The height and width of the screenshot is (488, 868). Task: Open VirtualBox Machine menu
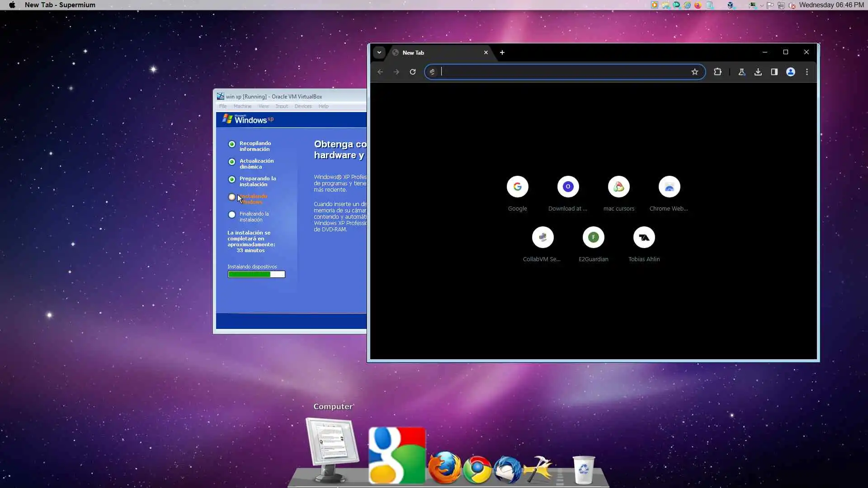tap(242, 106)
